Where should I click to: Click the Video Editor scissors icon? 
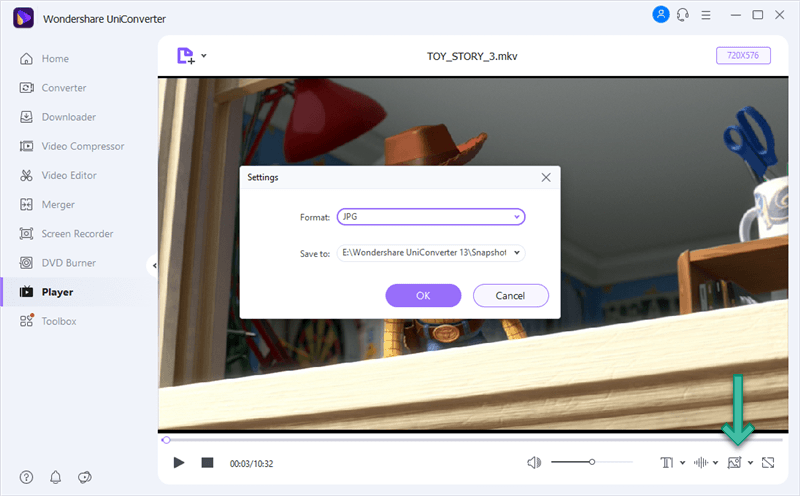26,175
